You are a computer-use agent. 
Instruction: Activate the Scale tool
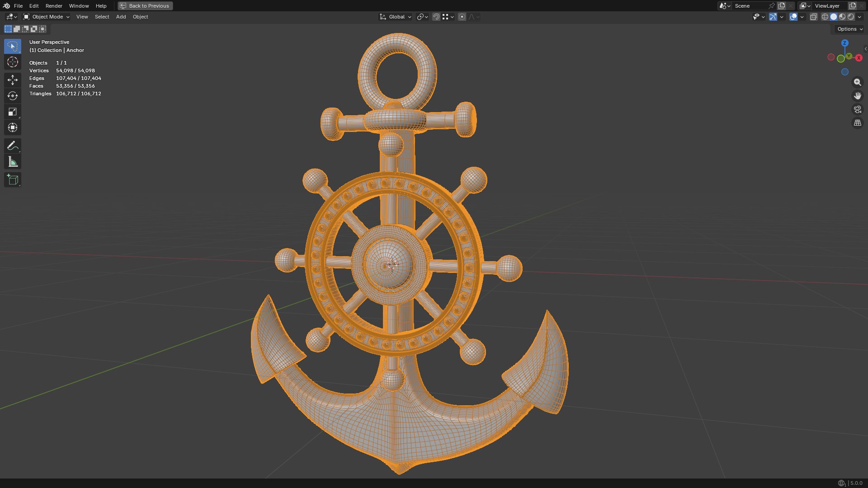click(13, 112)
